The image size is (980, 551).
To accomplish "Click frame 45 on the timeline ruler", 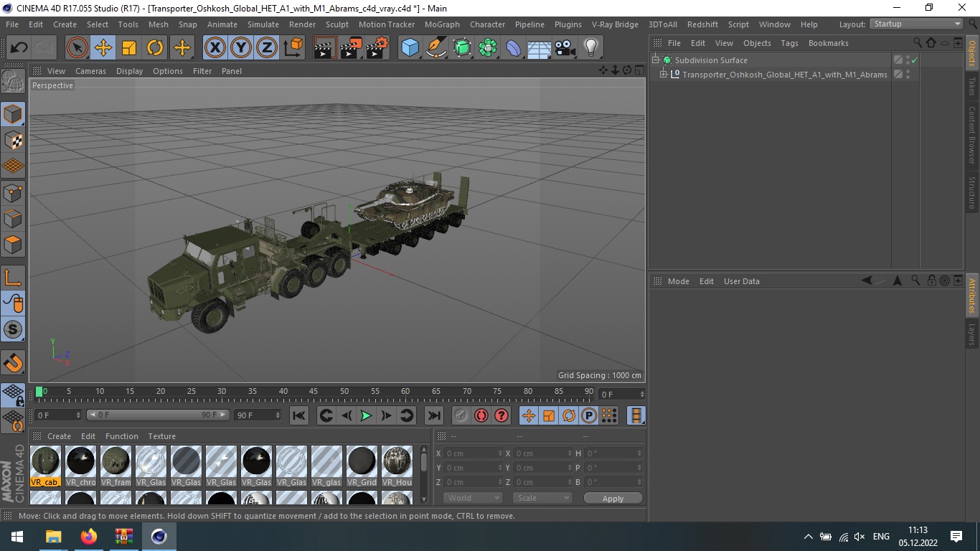I will click(x=314, y=392).
